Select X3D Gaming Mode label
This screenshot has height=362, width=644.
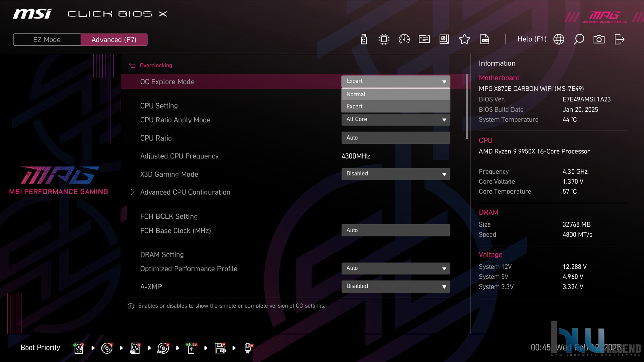point(169,174)
